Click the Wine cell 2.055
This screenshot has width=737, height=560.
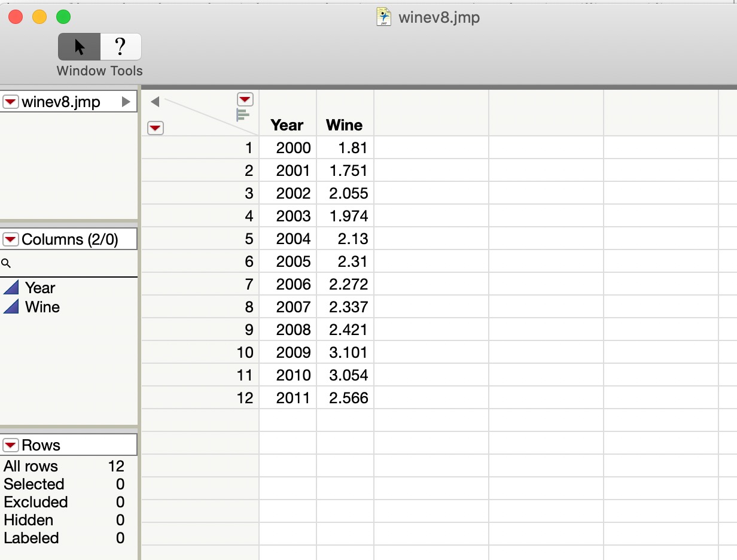(345, 193)
